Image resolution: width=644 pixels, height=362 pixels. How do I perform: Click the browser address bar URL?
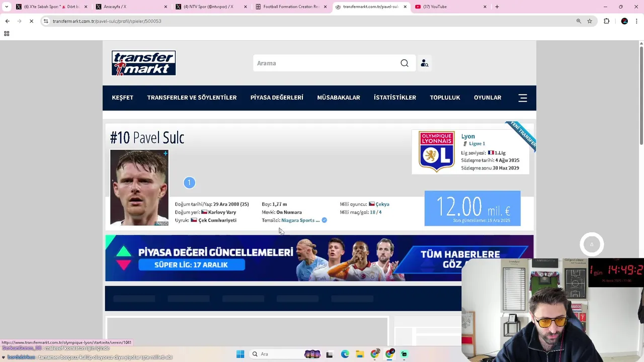[107, 21]
